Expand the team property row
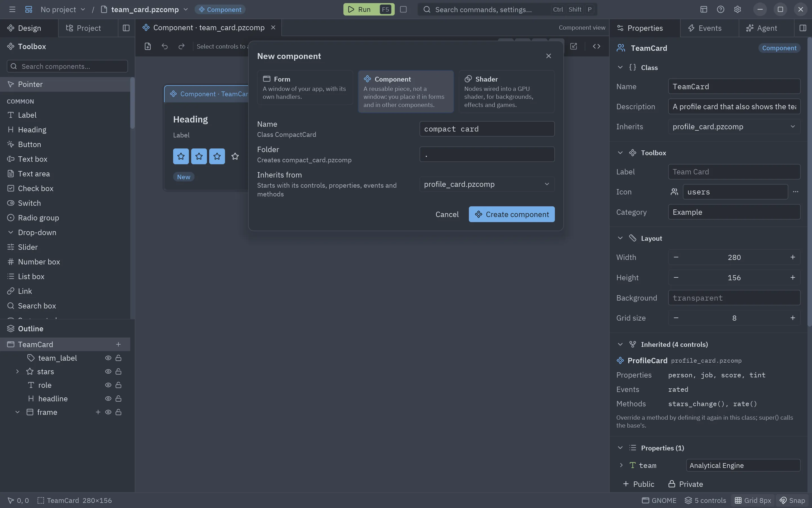This screenshot has width=812, height=508. pyautogui.click(x=621, y=465)
